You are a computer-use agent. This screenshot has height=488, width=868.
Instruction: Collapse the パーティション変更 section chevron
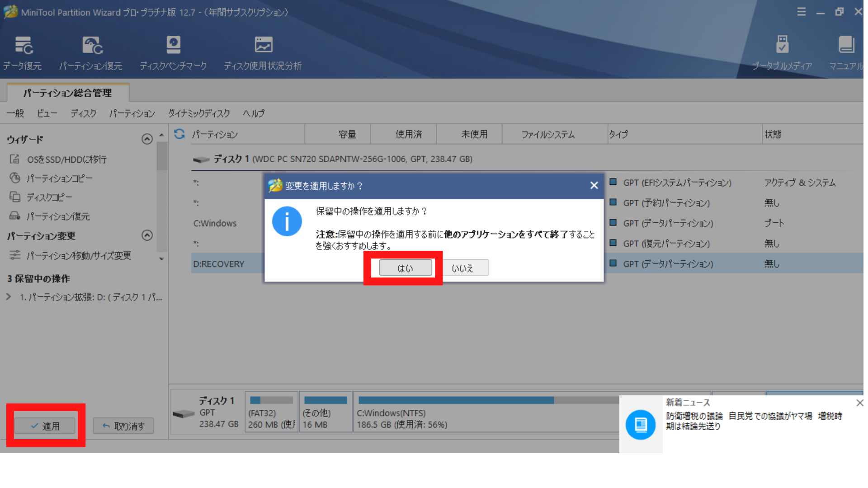click(147, 235)
